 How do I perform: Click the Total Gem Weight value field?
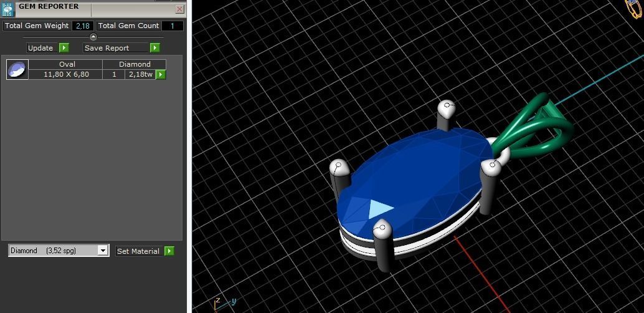83,26
